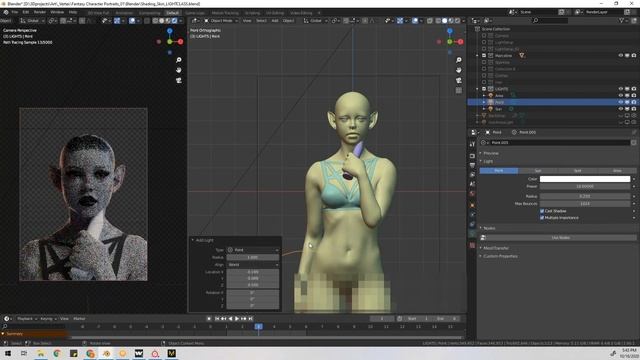Click the light Radius value field in properties
The width and height of the screenshot is (640, 360).
click(x=585, y=196)
